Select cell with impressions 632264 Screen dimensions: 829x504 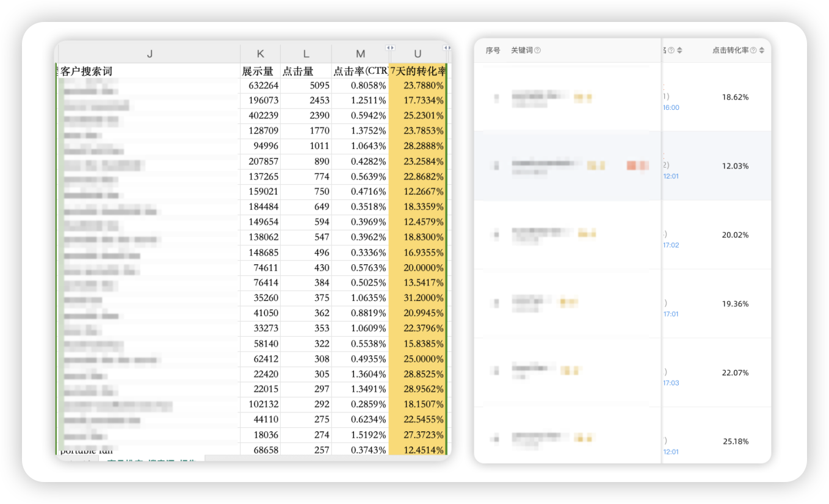coord(261,85)
